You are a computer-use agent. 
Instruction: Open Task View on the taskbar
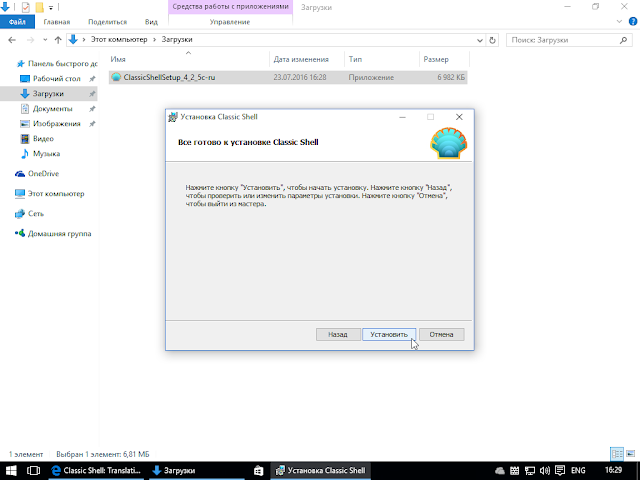coord(33,471)
